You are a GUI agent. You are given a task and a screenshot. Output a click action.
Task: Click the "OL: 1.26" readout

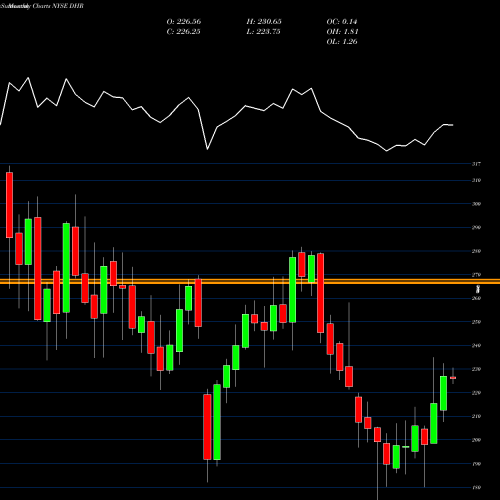[x=342, y=42]
